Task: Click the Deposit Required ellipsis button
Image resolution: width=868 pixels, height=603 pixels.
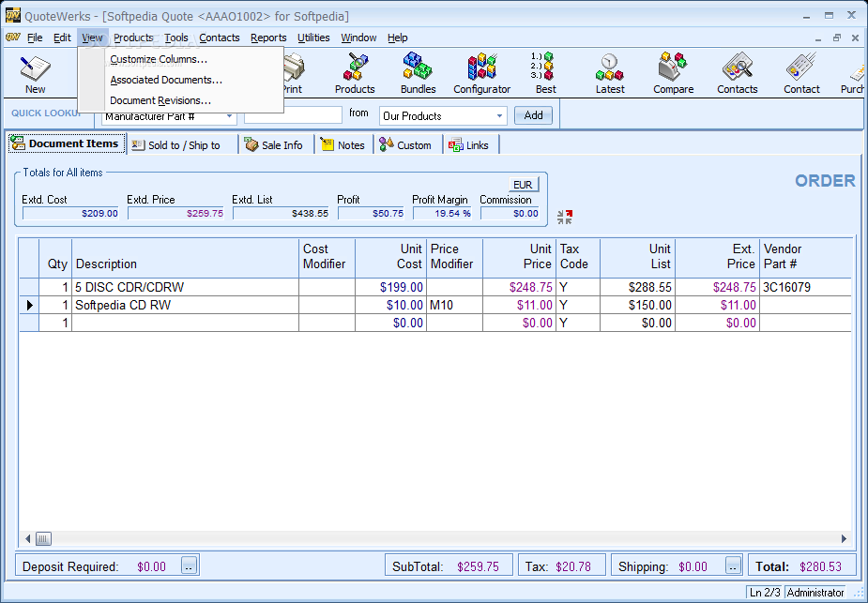Action: click(x=189, y=565)
